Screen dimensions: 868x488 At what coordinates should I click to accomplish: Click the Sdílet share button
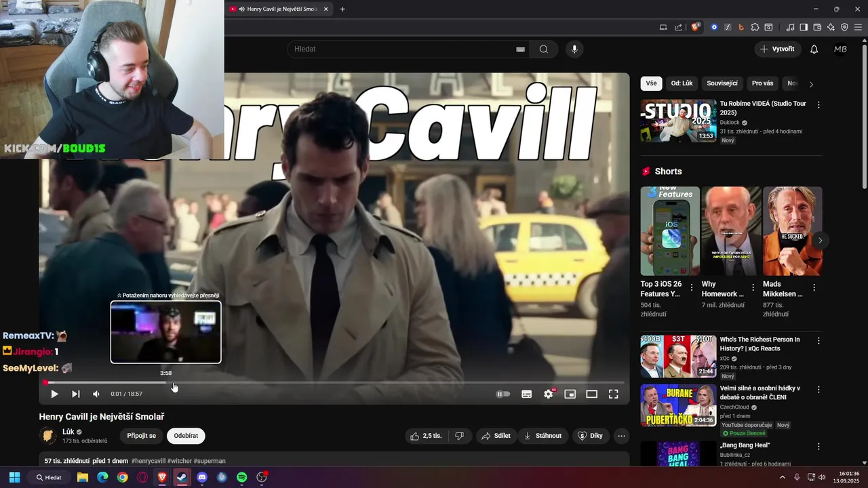coord(496,436)
